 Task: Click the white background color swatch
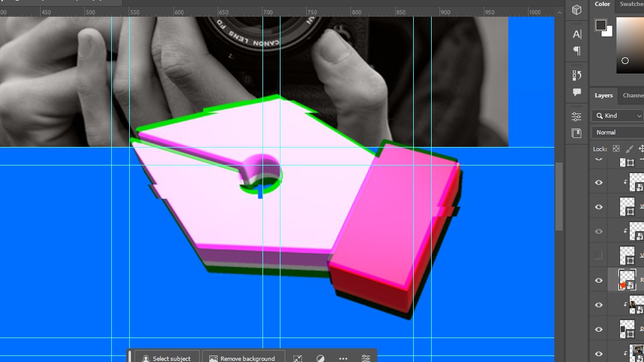click(608, 32)
